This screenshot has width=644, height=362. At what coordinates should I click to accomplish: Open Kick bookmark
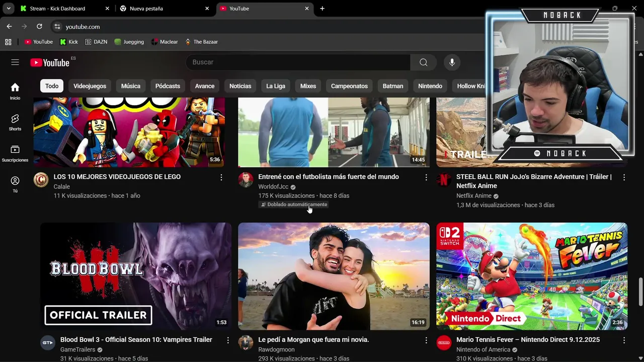69,42
